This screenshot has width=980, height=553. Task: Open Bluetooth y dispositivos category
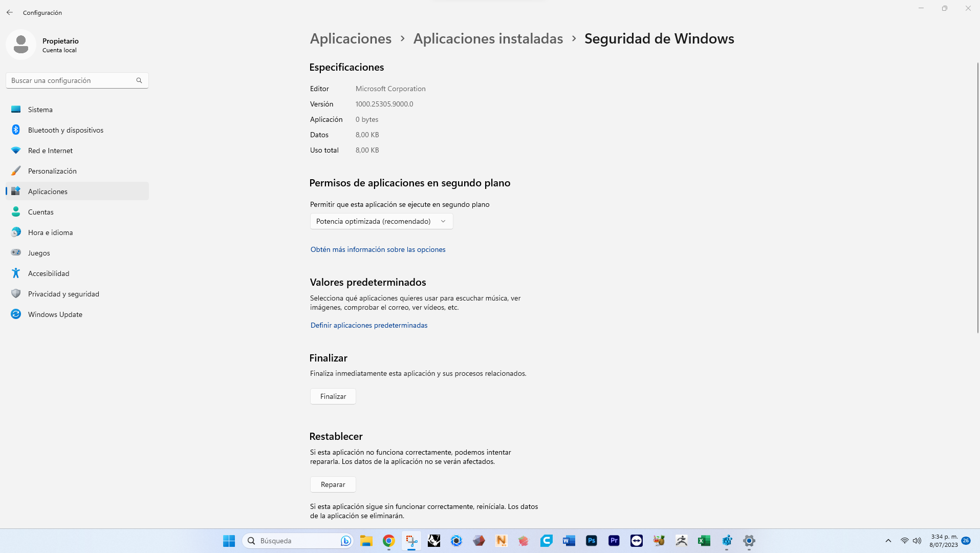click(x=77, y=130)
